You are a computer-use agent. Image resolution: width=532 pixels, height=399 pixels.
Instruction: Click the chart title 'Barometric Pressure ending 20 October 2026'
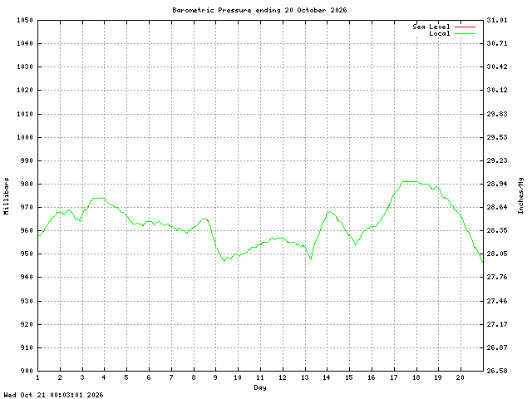coord(259,10)
